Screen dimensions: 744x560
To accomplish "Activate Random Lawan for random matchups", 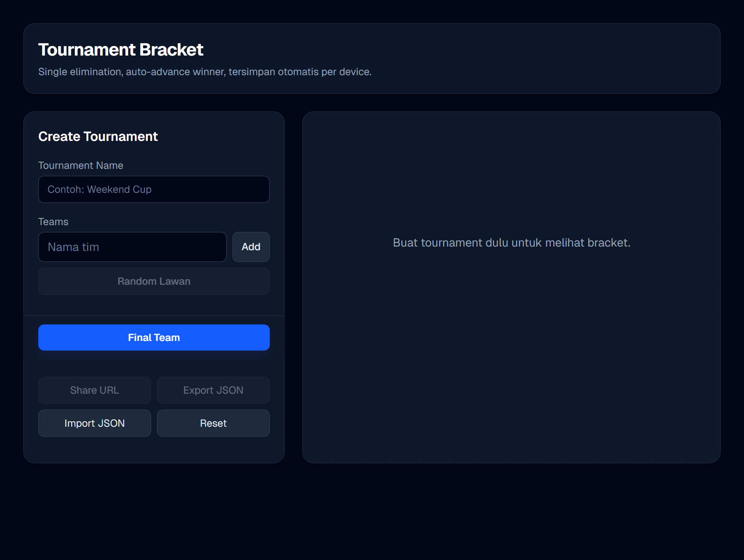I will pyautogui.click(x=154, y=281).
